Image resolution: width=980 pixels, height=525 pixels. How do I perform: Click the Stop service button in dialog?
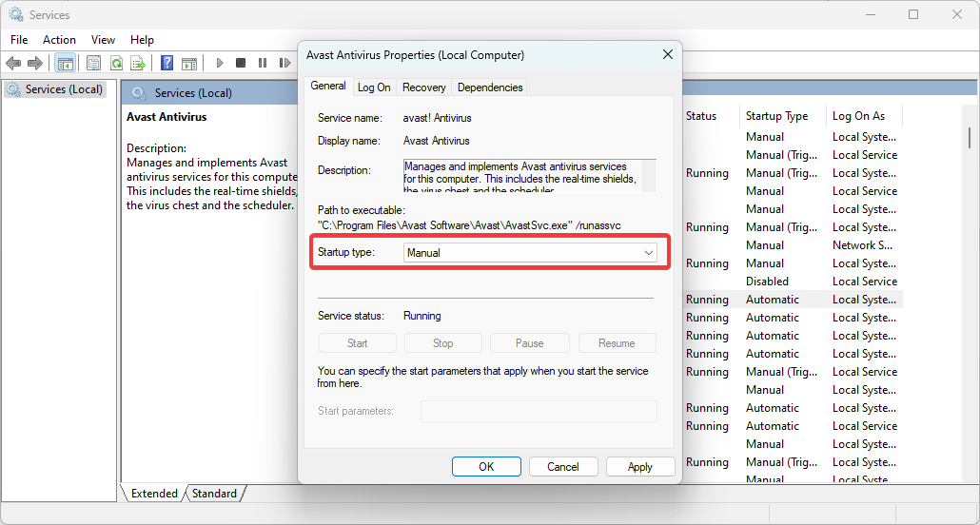click(x=443, y=343)
